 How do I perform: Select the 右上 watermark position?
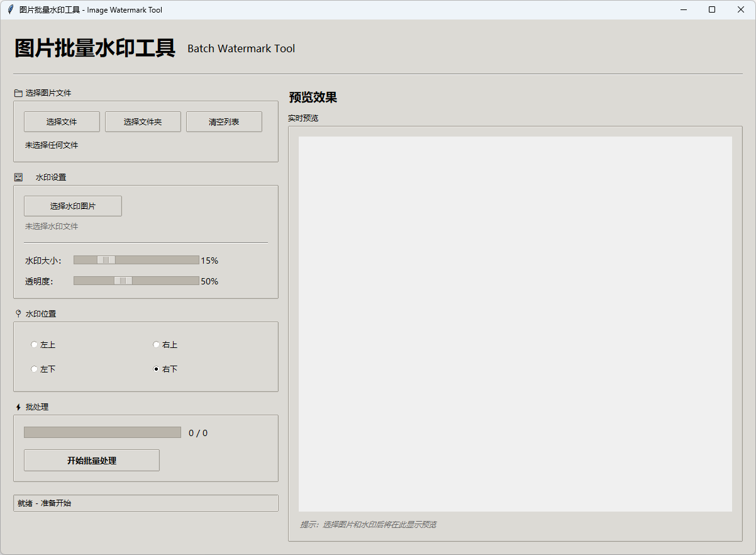point(157,345)
